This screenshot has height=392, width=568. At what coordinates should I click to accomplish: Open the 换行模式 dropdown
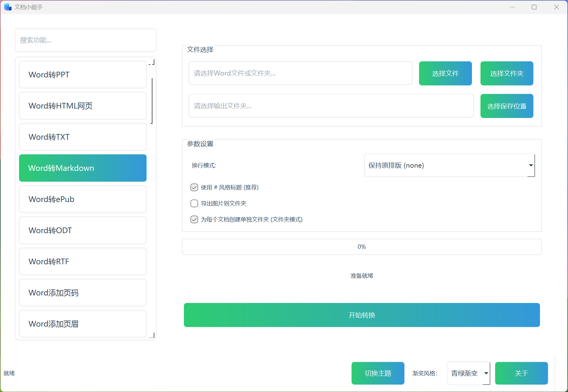coord(449,165)
